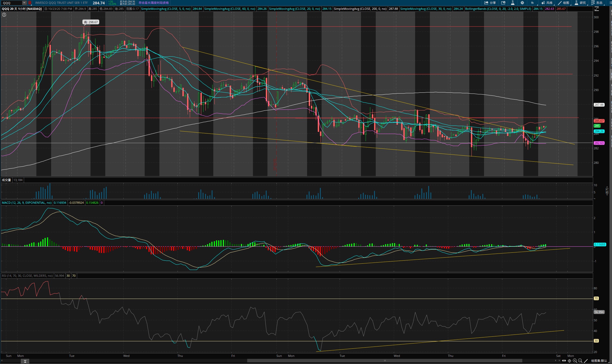
Task: Click the exclamation info icon on chart
Action: 4,15
